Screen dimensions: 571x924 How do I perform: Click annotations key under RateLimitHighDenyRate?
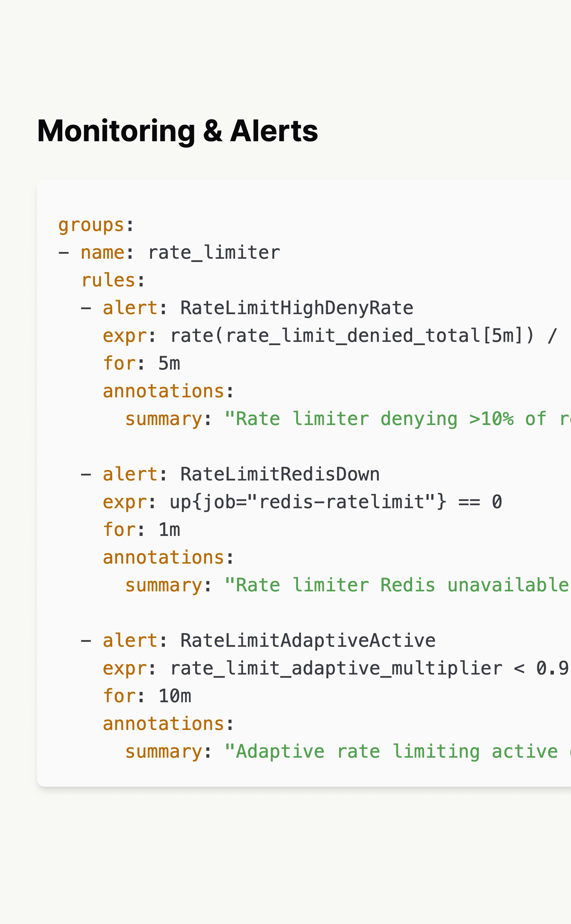coord(164,391)
